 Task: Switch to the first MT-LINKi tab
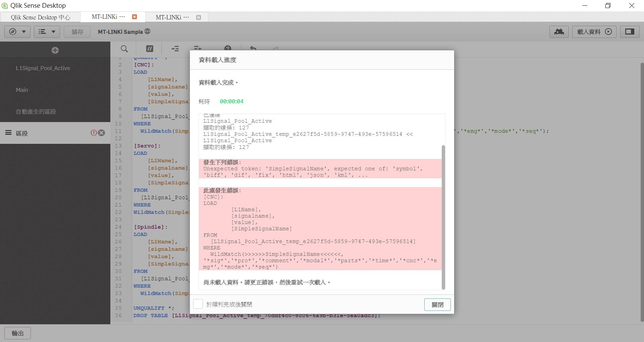click(x=108, y=17)
